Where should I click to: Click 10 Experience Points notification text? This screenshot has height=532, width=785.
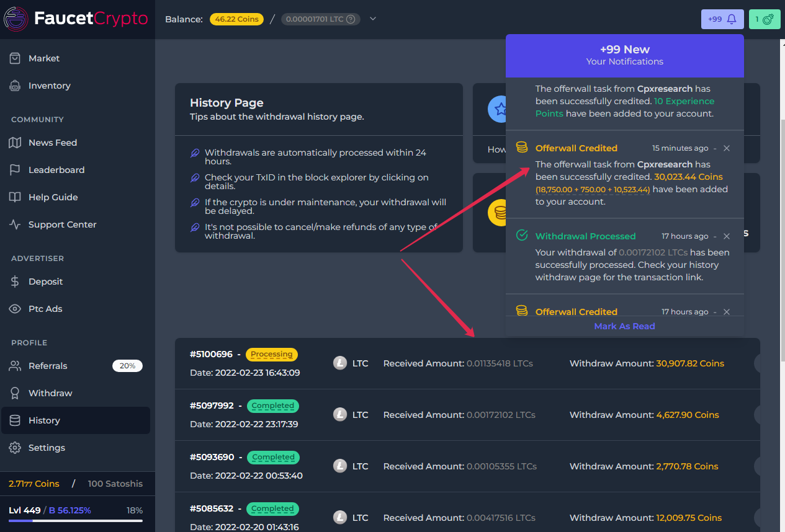click(x=625, y=107)
